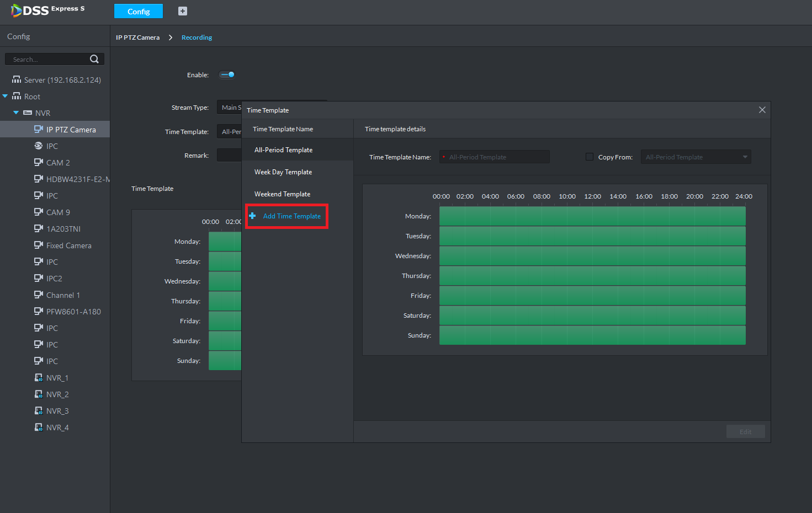Screen dimensions: 812x513
Task: Click the Friday time bar in the dialog
Action: click(592, 296)
